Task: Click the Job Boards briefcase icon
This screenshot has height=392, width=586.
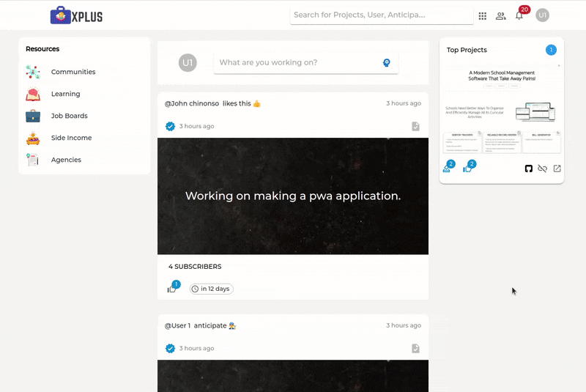Action: pos(33,116)
